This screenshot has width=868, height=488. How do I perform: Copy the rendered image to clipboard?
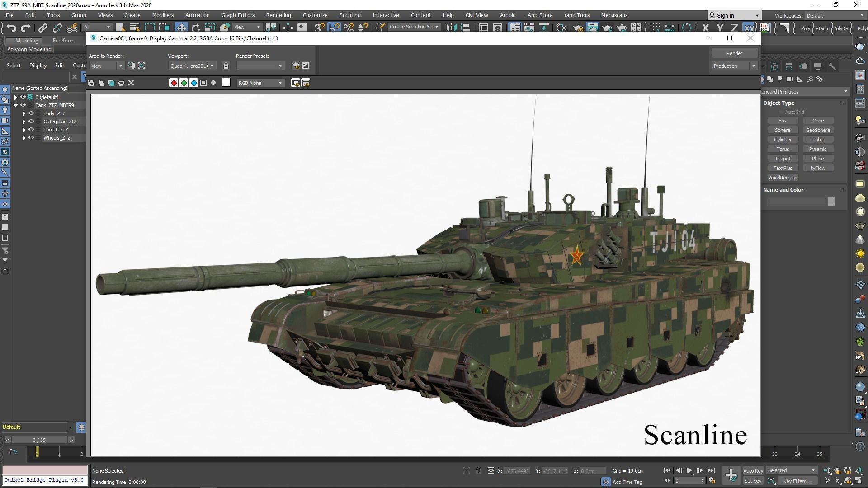(x=101, y=83)
